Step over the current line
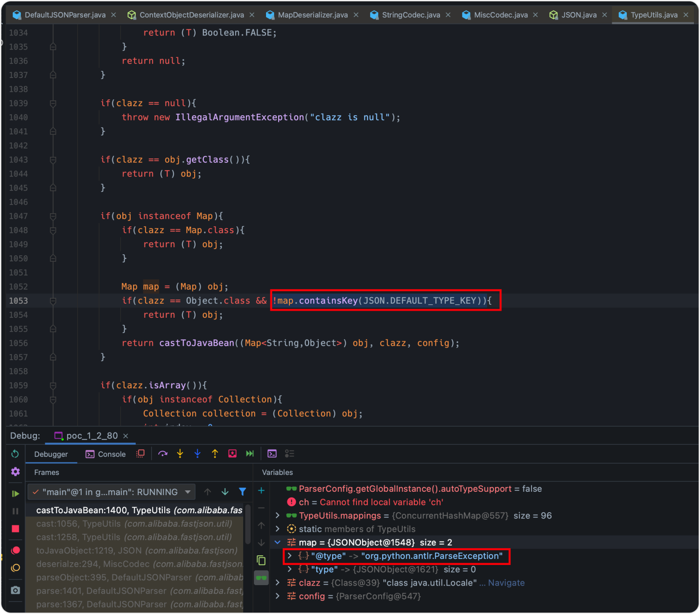The image size is (700, 614). tap(163, 454)
